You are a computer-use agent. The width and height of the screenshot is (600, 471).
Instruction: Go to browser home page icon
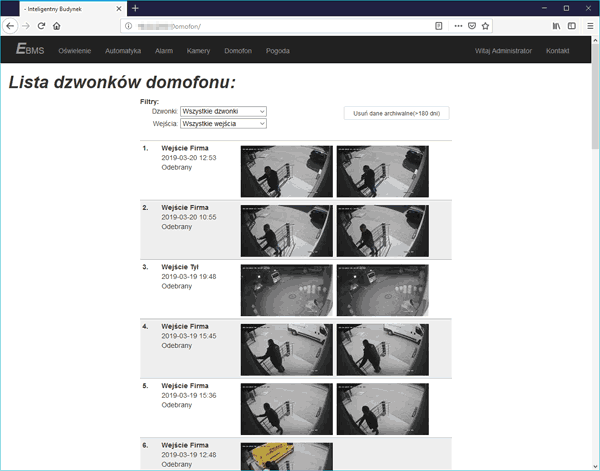(57, 25)
